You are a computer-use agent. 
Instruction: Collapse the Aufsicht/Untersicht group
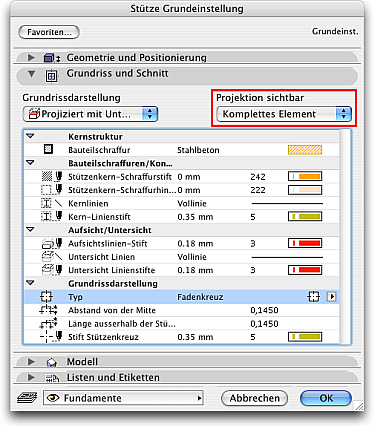coord(30,230)
